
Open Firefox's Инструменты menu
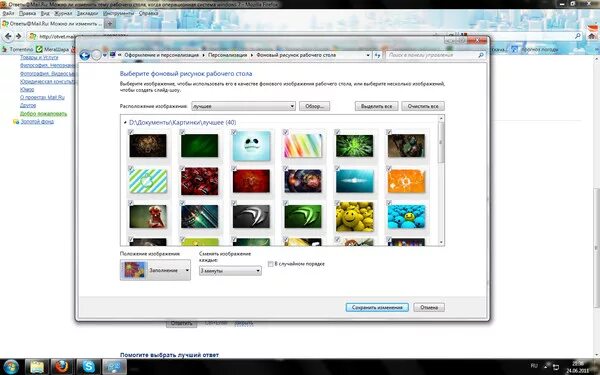118,13
